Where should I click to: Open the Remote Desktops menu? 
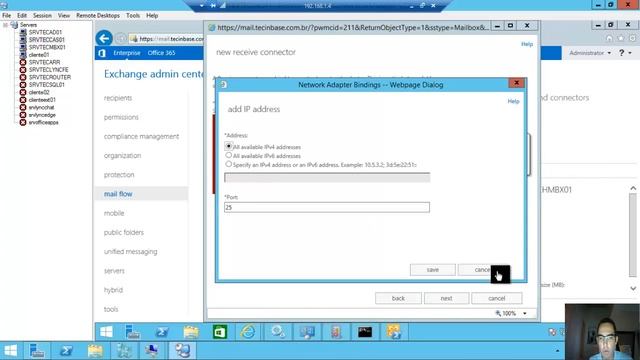click(x=98, y=16)
